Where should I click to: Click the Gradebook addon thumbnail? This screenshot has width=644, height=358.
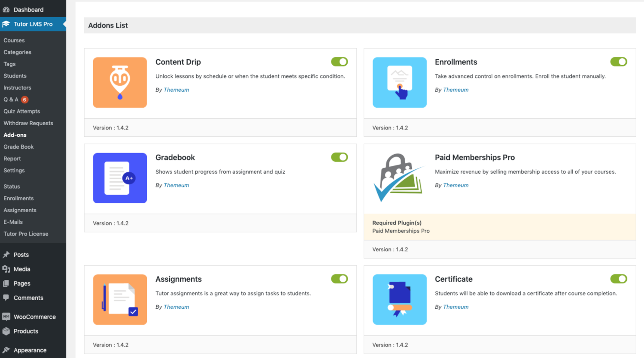pyautogui.click(x=120, y=178)
